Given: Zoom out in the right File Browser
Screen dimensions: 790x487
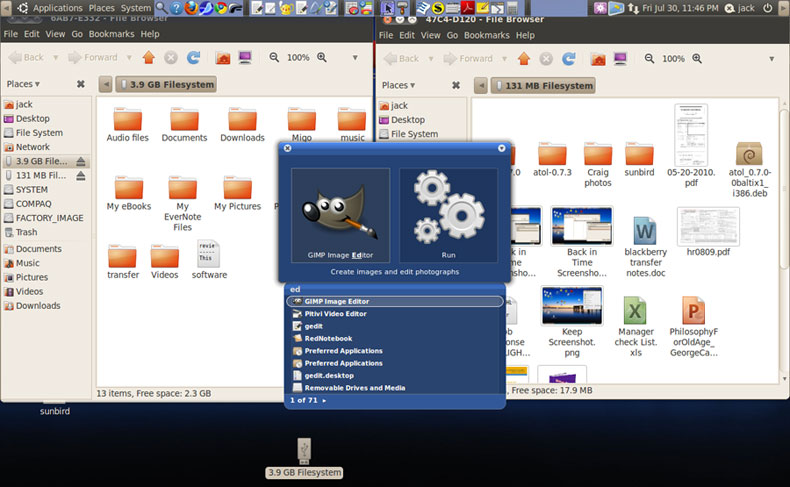Looking at the screenshot, I should 649,58.
